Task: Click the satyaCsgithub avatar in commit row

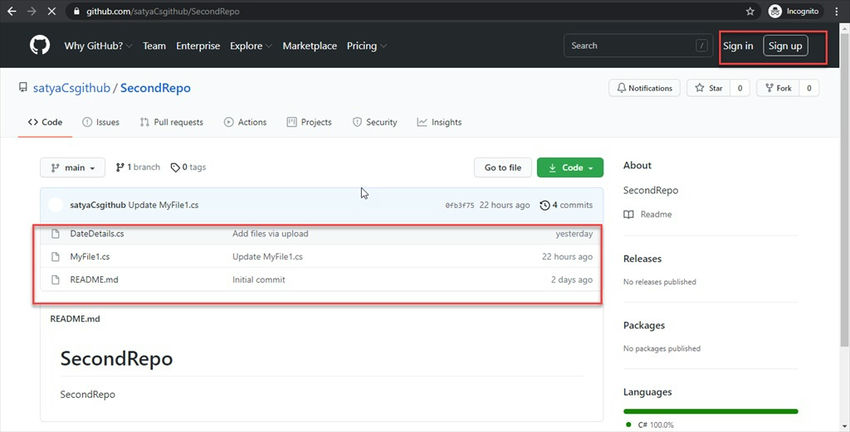Action: (x=55, y=205)
